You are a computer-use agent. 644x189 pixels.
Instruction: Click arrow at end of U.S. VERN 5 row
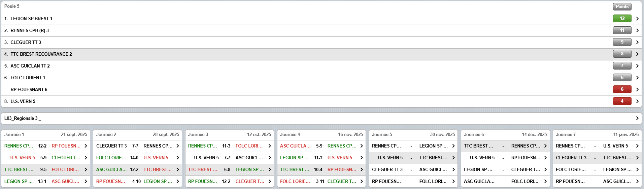click(x=637, y=101)
